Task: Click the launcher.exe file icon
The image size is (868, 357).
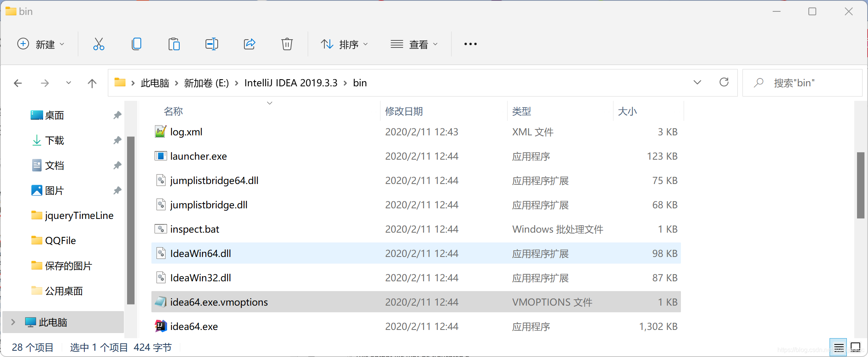Action: tap(160, 156)
